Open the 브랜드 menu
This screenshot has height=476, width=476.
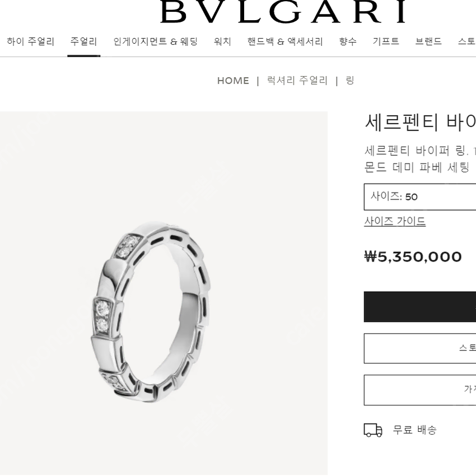(428, 41)
